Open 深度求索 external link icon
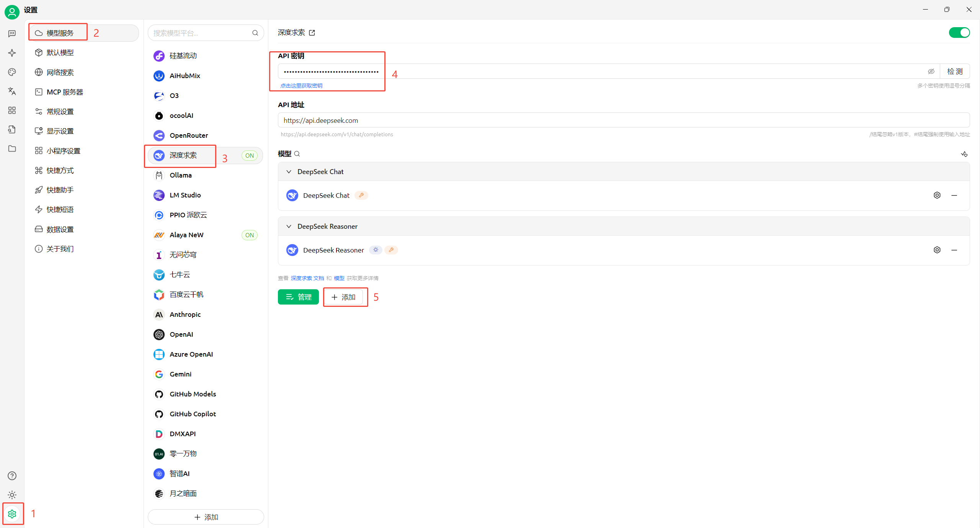The width and height of the screenshot is (980, 528). [x=312, y=33]
